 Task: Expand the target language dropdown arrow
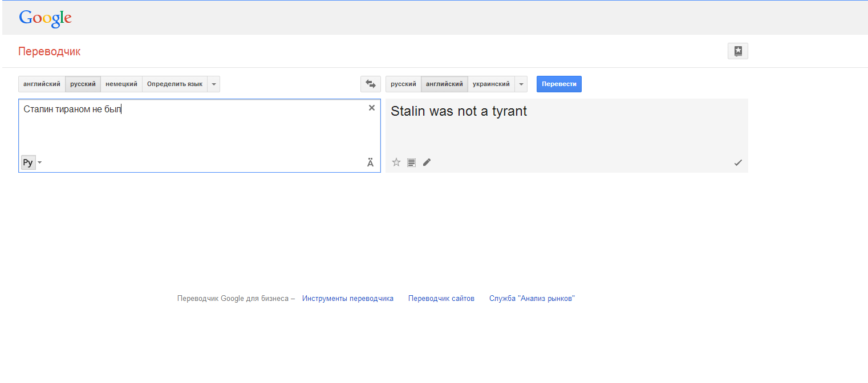point(521,84)
